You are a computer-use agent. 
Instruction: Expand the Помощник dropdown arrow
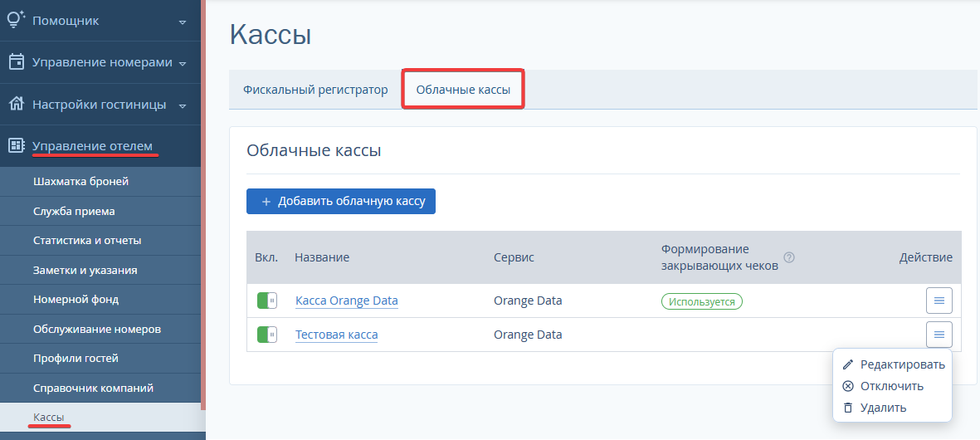pyautogui.click(x=183, y=22)
